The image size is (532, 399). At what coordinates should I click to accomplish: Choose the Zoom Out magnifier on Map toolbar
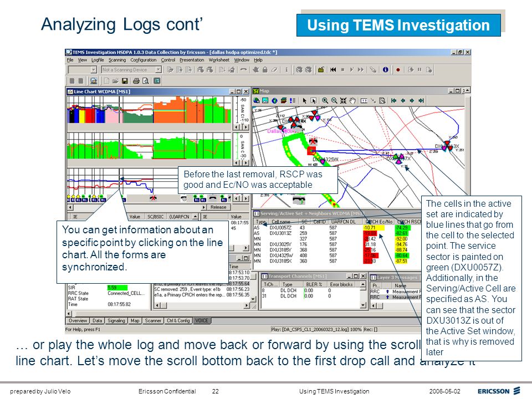[x=334, y=101]
